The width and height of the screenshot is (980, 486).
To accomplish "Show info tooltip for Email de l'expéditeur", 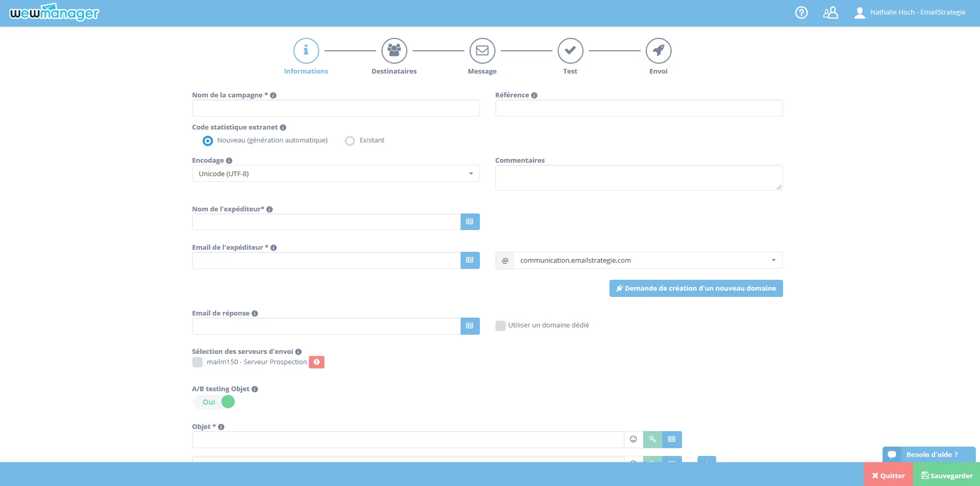I will click(274, 248).
